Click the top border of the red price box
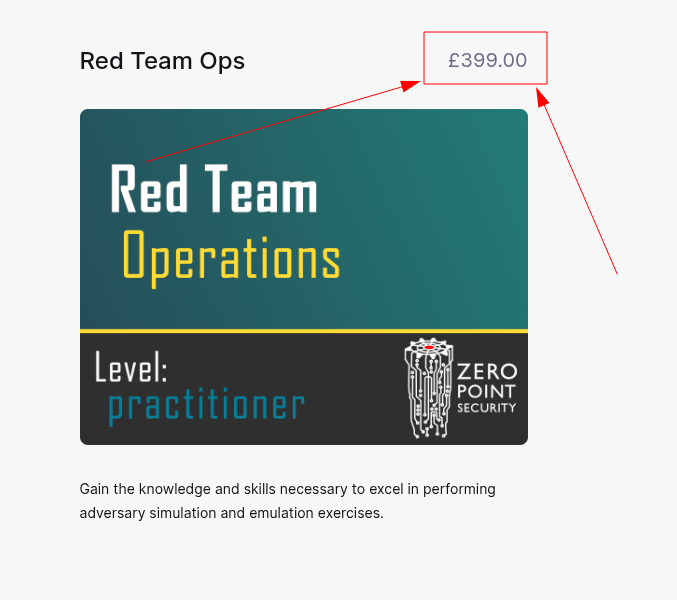The width and height of the screenshot is (677, 600). point(486,32)
